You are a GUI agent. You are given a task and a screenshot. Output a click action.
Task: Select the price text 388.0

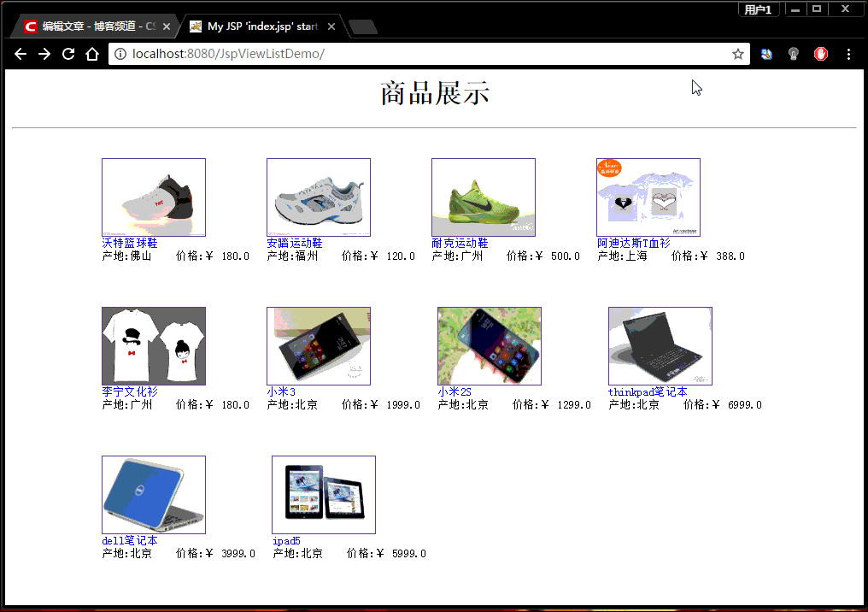pos(730,256)
